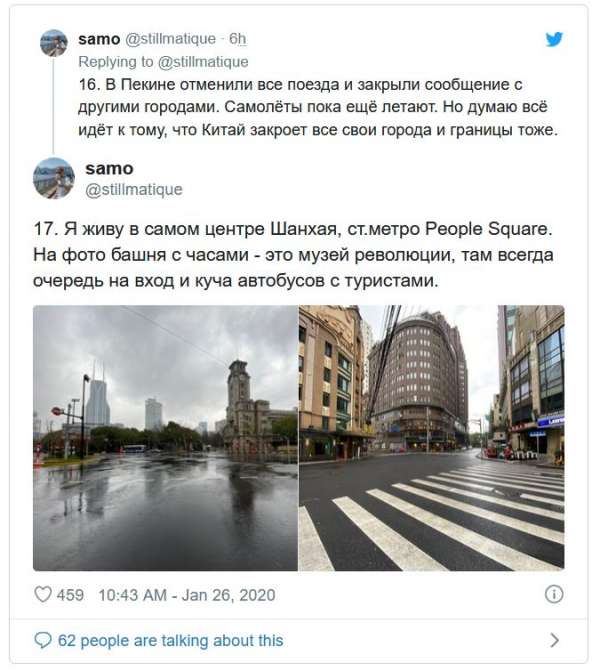
Task: Select the tweet 17 text about Shanghai
Action: coord(294,255)
